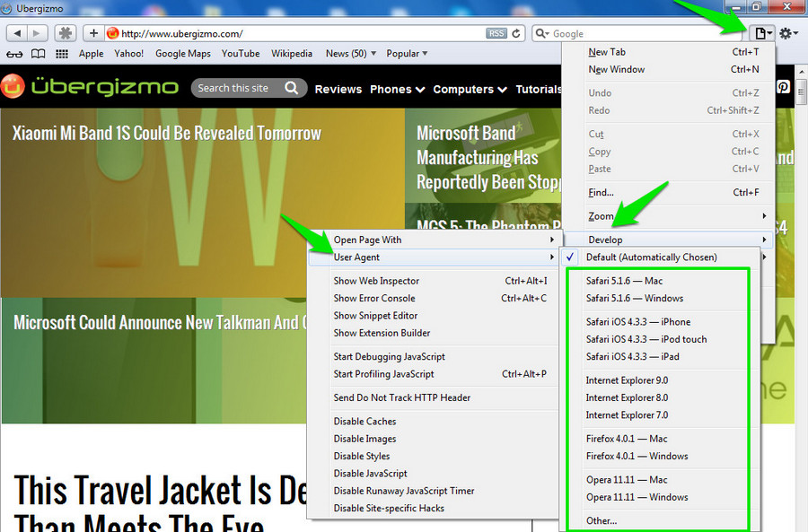Screen dimensions: 808x532
Task: Choose Internet Explorer 9.0 user agent
Action: [660, 380]
